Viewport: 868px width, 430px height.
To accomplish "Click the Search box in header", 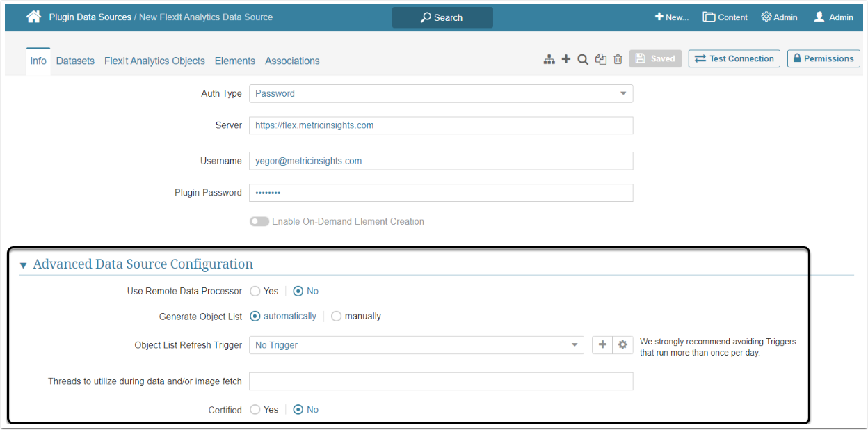I will [442, 17].
